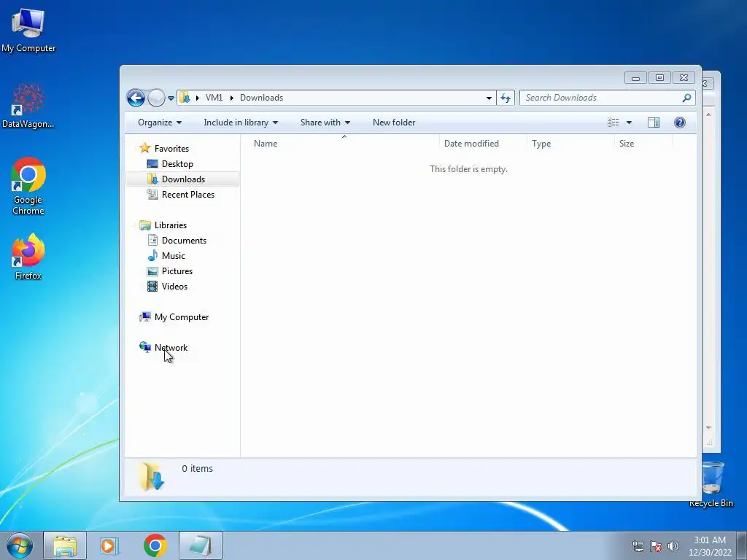The image size is (747, 560).
Task: Select Network in navigation pane
Action: pos(171,348)
